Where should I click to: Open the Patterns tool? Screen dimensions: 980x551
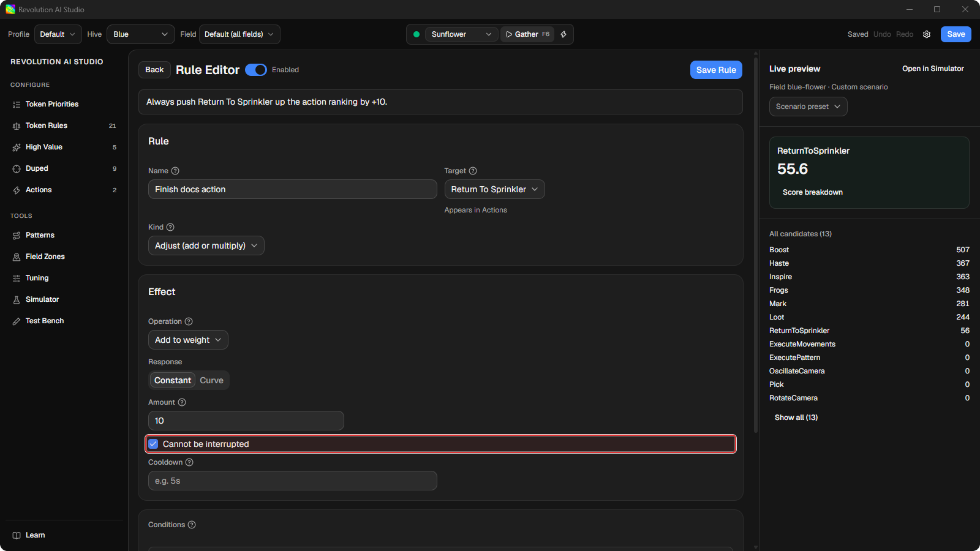click(64, 235)
